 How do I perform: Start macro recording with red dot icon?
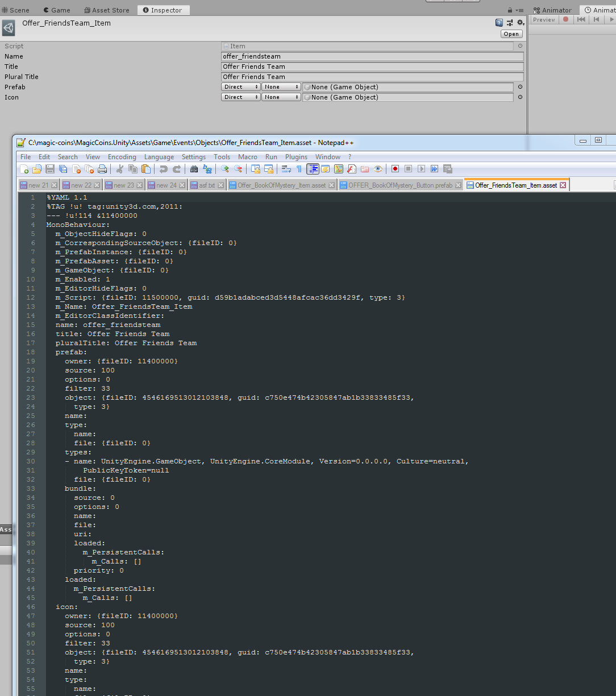pyautogui.click(x=395, y=169)
